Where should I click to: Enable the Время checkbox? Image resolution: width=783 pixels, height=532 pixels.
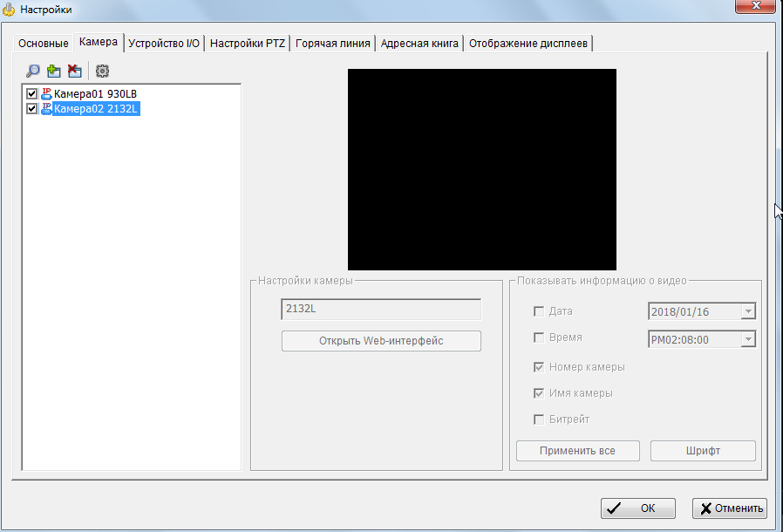539,338
